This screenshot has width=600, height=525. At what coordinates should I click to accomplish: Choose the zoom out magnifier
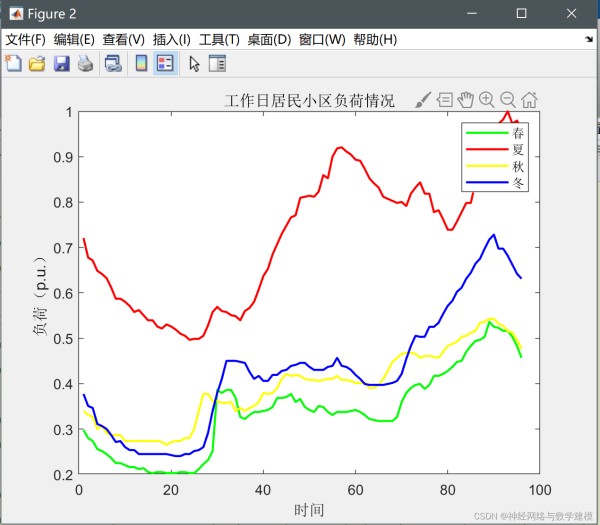pos(508,99)
